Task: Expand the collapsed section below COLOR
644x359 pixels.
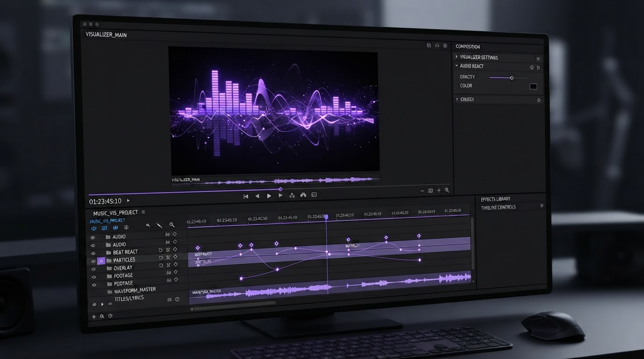Action: click(x=457, y=99)
